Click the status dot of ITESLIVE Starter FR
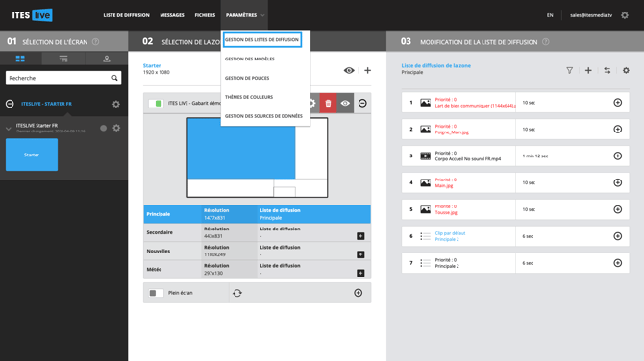The image size is (644, 361). coord(103,128)
